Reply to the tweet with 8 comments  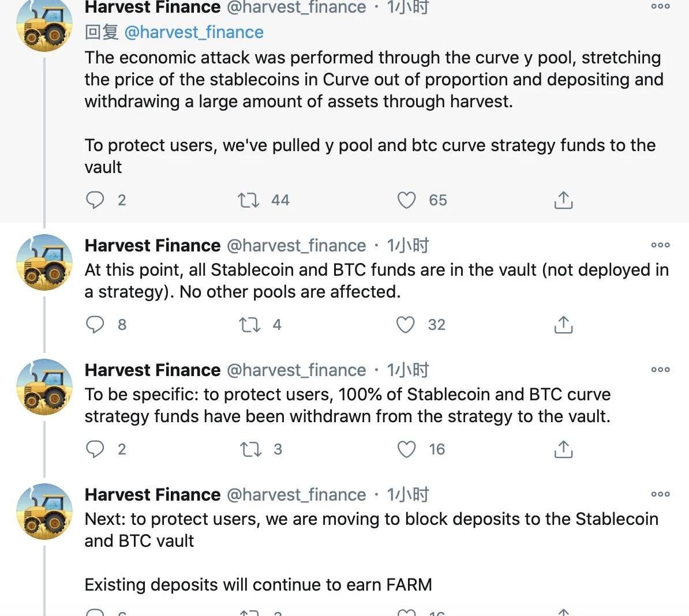click(x=95, y=325)
